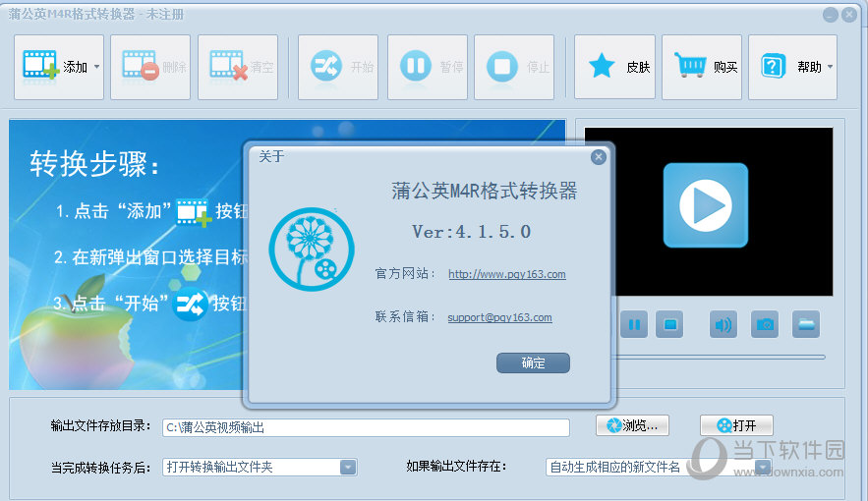868x501 pixels.
Task: Click the Start icon in step 3
Action: click(x=190, y=305)
